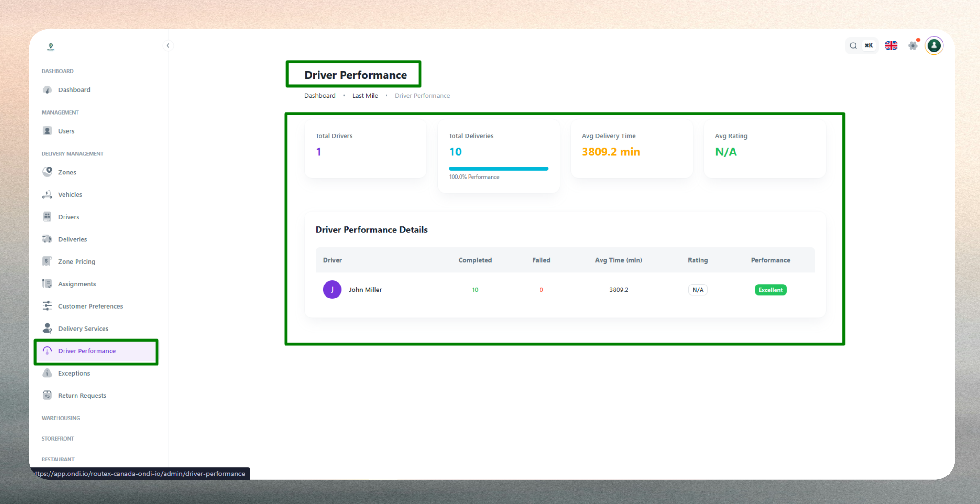Screen dimensions: 980x504
Task: Click the Customer Preferences sliders icon
Action: pyautogui.click(x=47, y=306)
